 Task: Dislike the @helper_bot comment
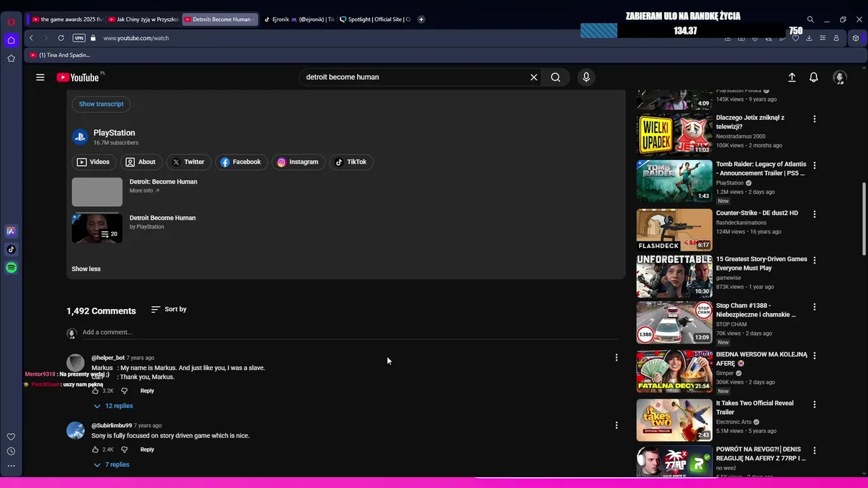coord(124,391)
